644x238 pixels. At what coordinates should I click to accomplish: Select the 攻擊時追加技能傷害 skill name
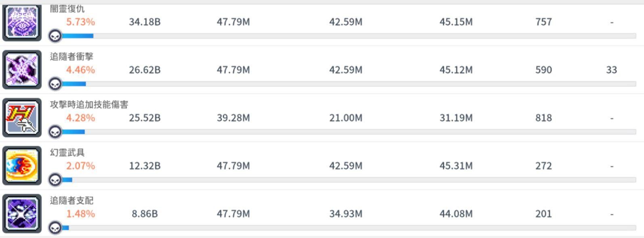(89, 105)
